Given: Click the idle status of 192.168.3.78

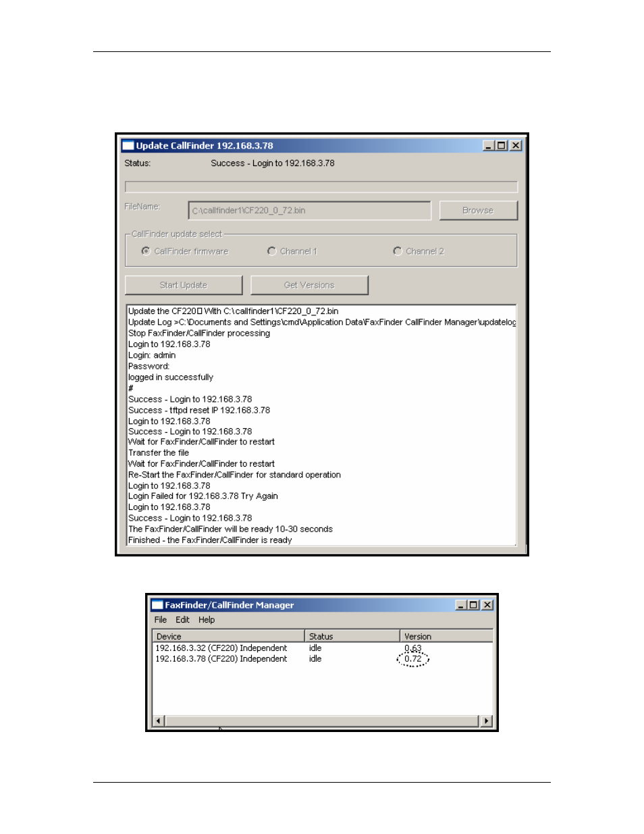Looking at the screenshot, I should click(315, 659).
